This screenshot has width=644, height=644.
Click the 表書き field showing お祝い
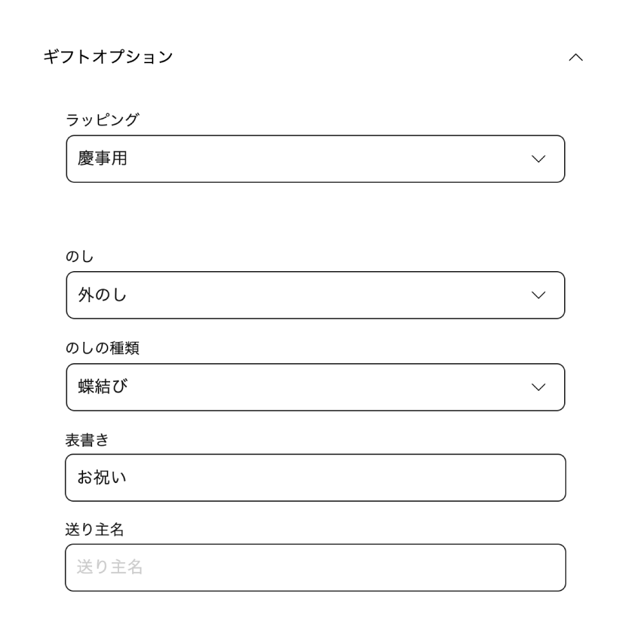(x=315, y=477)
